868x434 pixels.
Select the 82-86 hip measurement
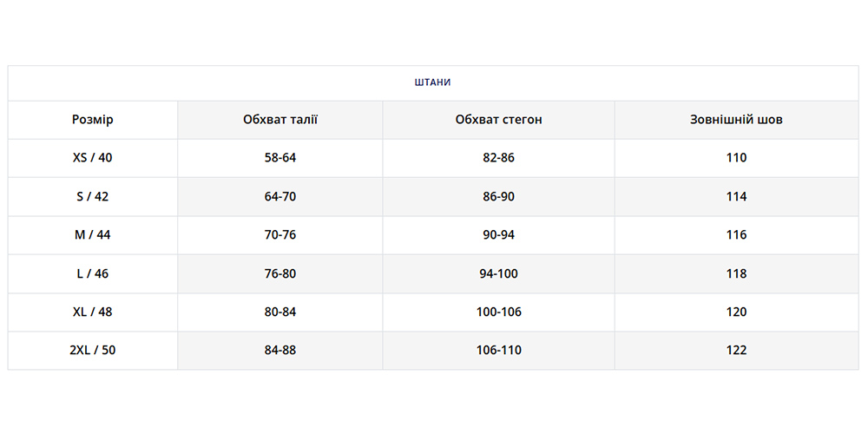point(498,158)
